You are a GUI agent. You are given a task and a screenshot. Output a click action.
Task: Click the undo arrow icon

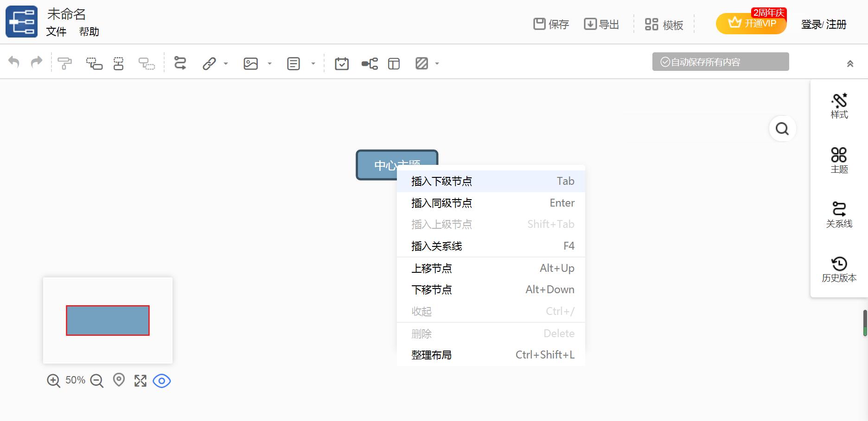(x=14, y=62)
